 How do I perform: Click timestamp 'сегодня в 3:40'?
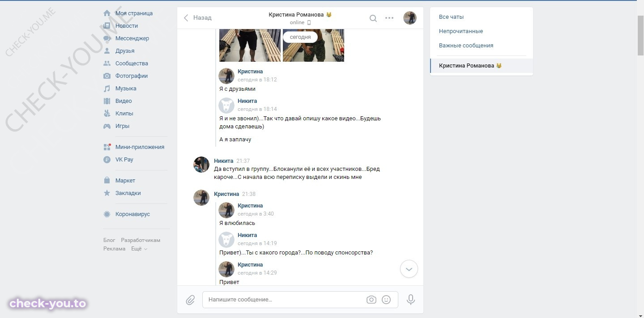click(256, 214)
